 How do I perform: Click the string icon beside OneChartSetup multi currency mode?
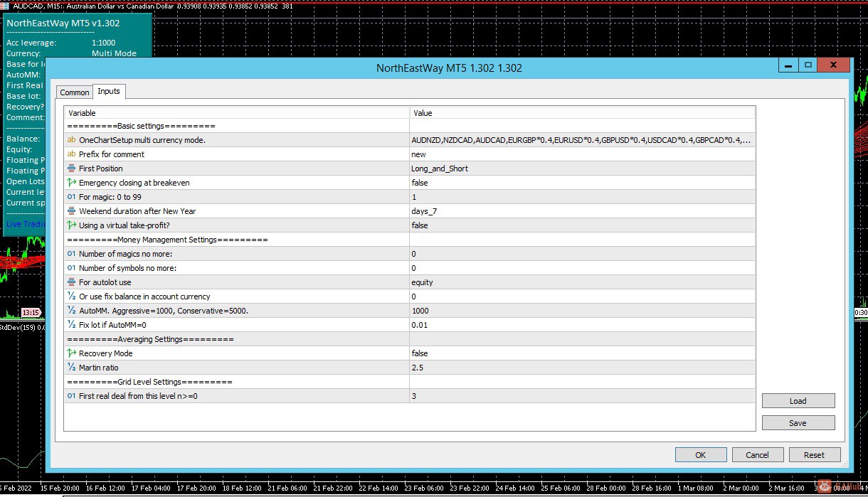71,140
